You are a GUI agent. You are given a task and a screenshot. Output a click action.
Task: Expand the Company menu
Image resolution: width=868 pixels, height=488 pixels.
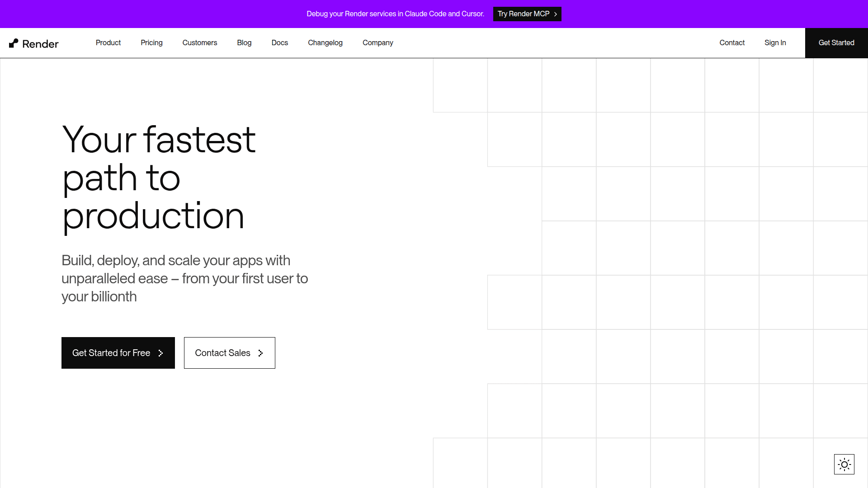pyautogui.click(x=377, y=42)
